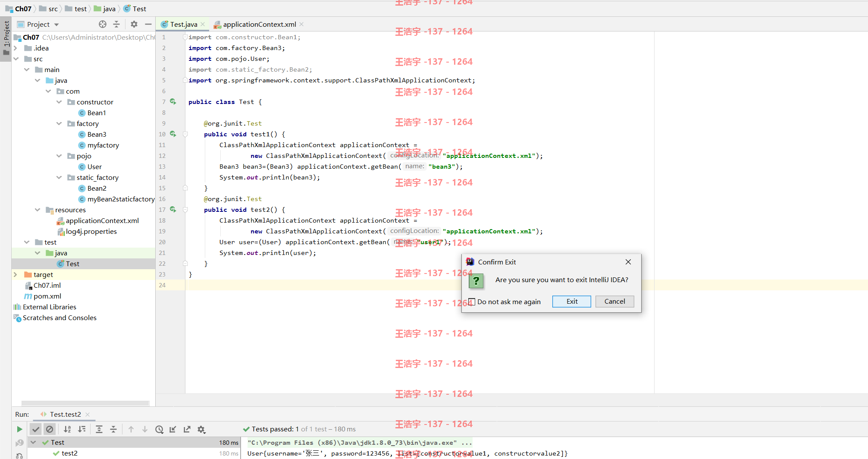Select pom.xml file
Image resolution: width=868 pixels, height=459 pixels.
pyautogui.click(x=43, y=296)
